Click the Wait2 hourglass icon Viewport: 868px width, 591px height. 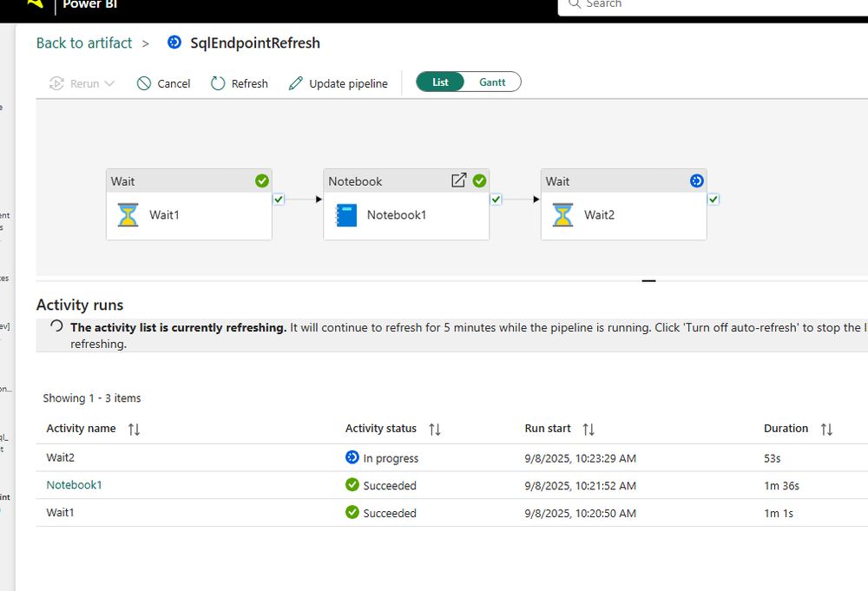pyautogui.click(x=562, y=214)
